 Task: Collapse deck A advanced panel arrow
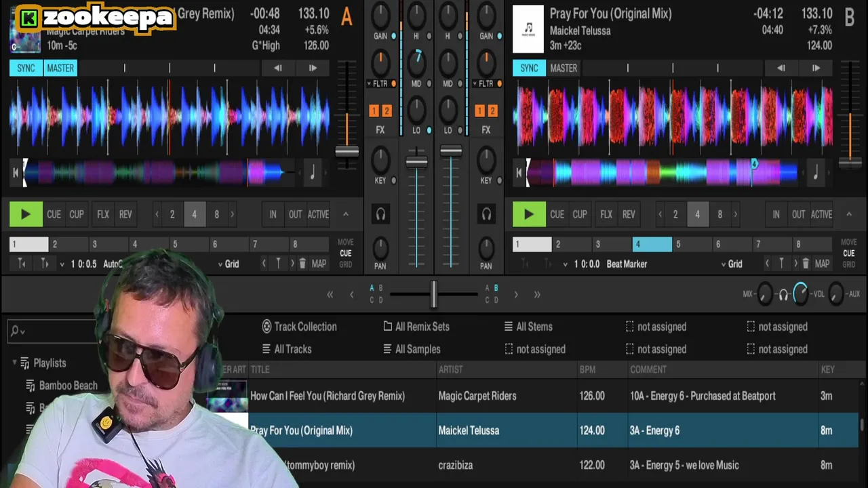345,214
